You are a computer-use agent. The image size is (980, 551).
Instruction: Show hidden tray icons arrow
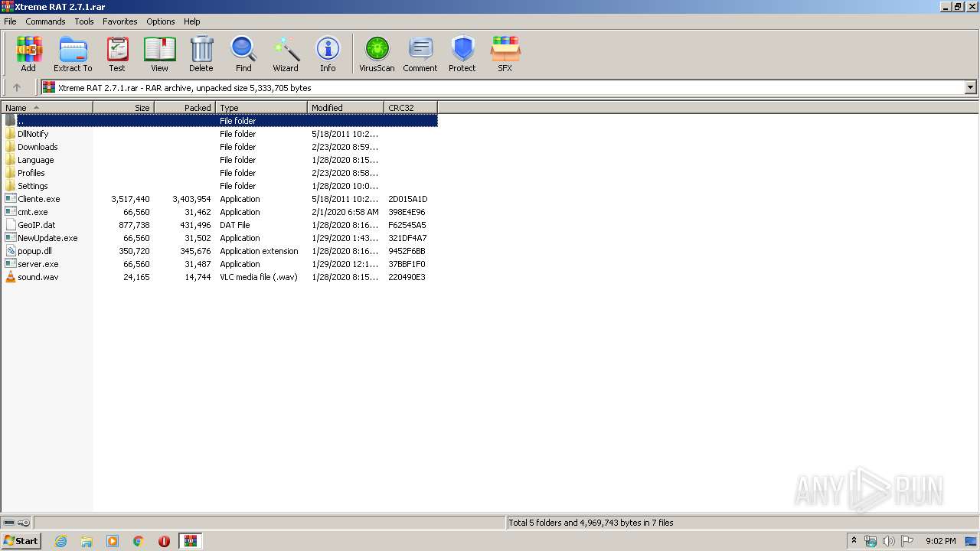click(x=854, y=541)
